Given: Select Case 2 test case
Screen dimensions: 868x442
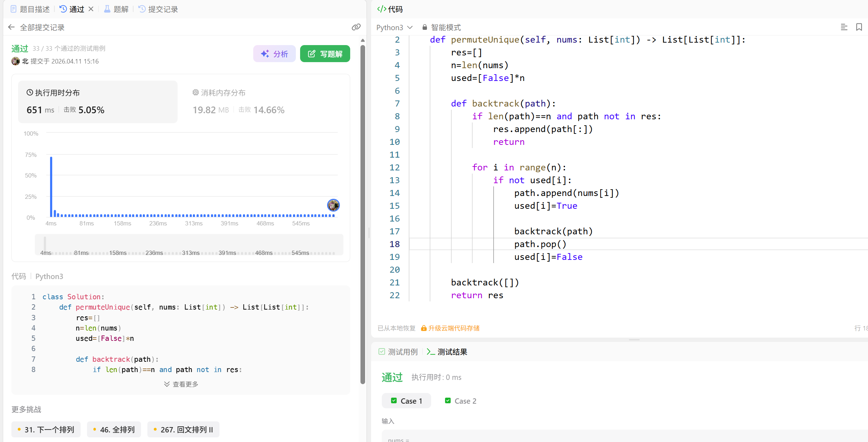Looking at the screenshot, I should tap(461, 401).
